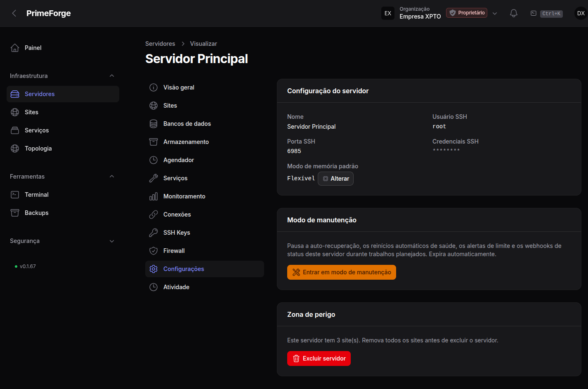The height and width of the screenshot is (389, 588).
Task: Open the Armazenamento tab label
Action: pos(186,142)
